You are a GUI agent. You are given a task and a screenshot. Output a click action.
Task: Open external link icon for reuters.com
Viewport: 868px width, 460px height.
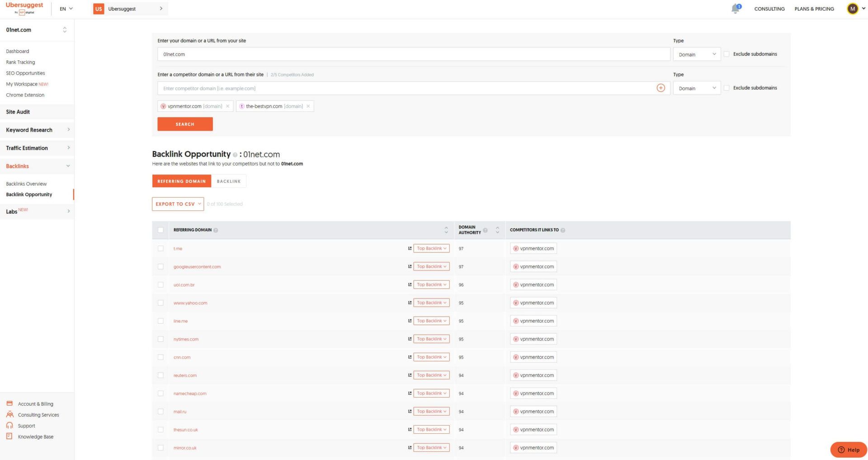[410, 375]
